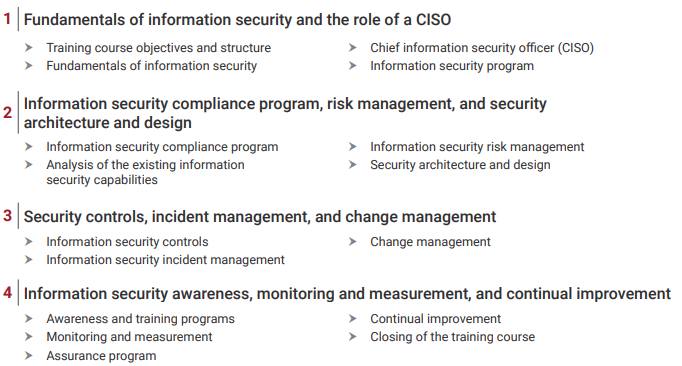Screen dimensions: 682x366
Task: Open the Information security risk management item
Action: (x=477, y=147)
